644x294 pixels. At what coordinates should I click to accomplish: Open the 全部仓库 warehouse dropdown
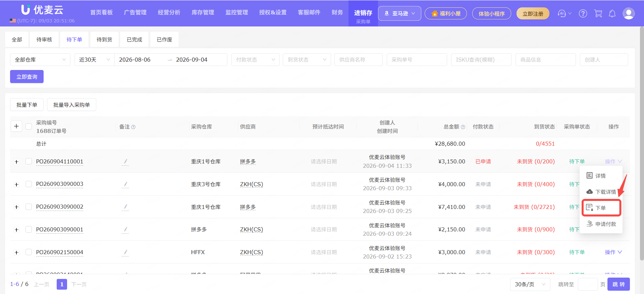coord(40,60)
